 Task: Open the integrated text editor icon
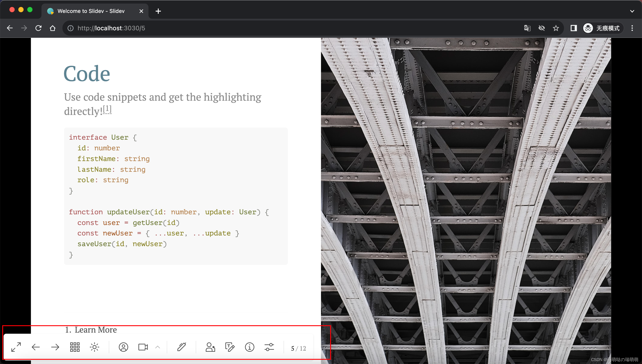[230, 347]
